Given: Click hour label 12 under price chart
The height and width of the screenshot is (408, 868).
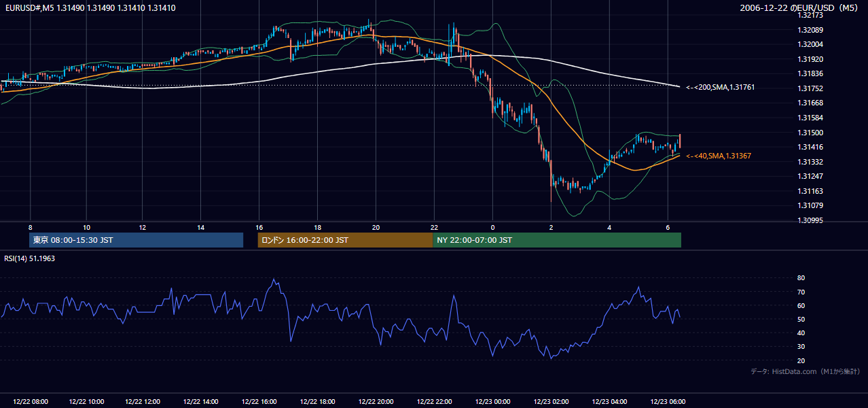Looking at the screenshot, I should tap(142, 227).
